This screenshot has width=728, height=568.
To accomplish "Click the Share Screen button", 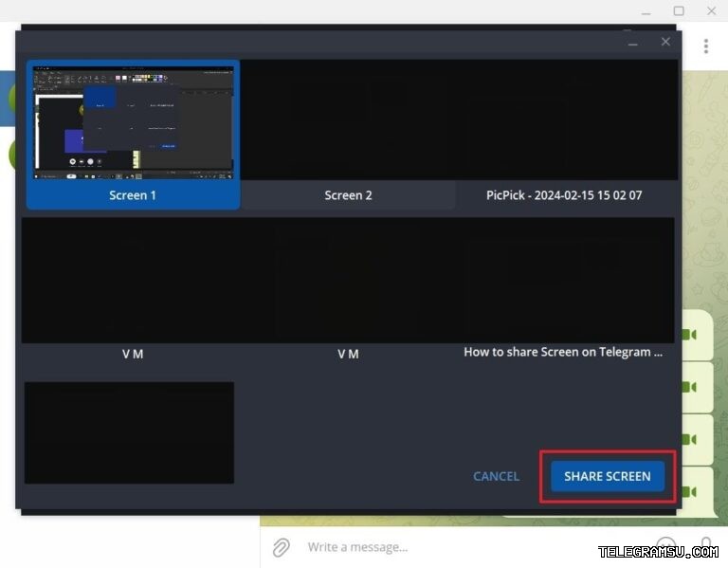I will click(x=608, y=476).
